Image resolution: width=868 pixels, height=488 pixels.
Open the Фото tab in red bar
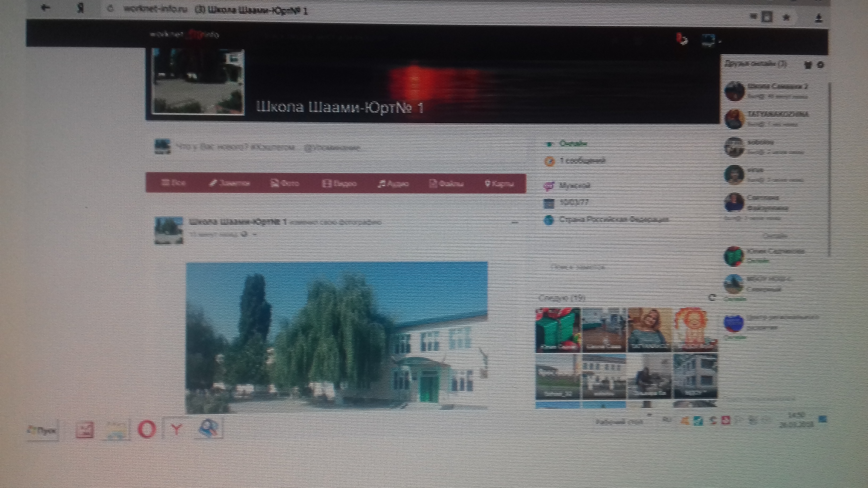[x=285, y=183]
